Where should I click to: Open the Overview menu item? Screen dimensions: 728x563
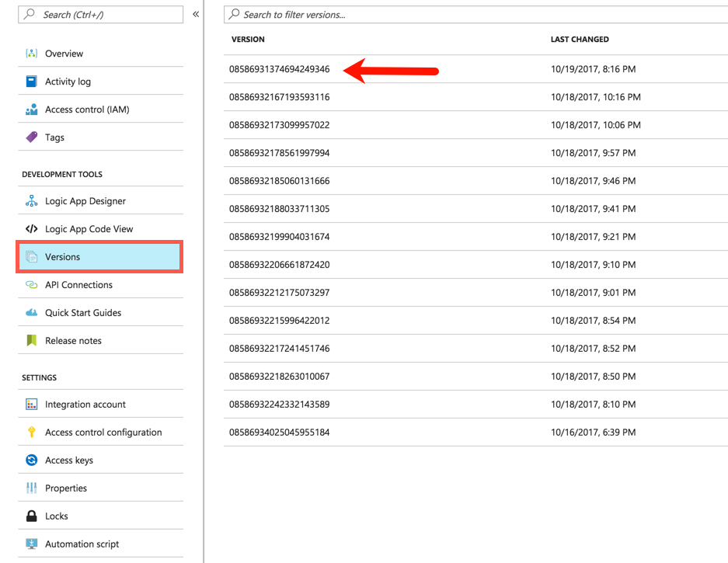coord(100,54)
